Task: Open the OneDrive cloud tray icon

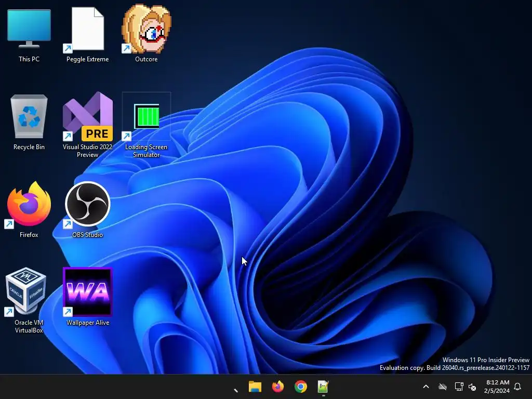Action: click(443, 387)
